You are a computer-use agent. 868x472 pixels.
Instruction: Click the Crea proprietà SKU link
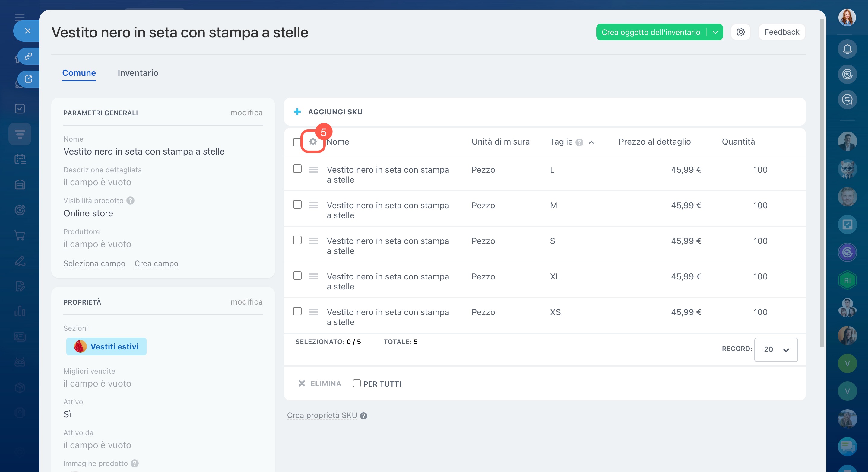tap(322, 415)
